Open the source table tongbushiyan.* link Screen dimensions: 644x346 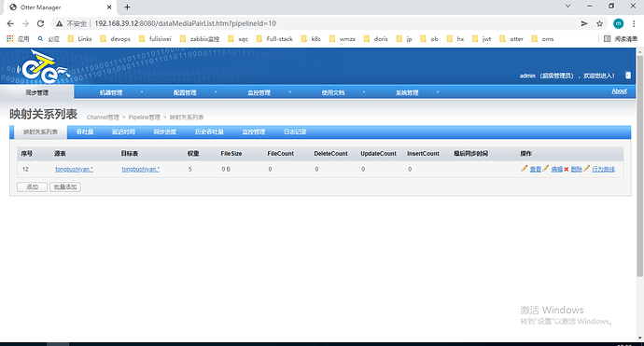74,169
